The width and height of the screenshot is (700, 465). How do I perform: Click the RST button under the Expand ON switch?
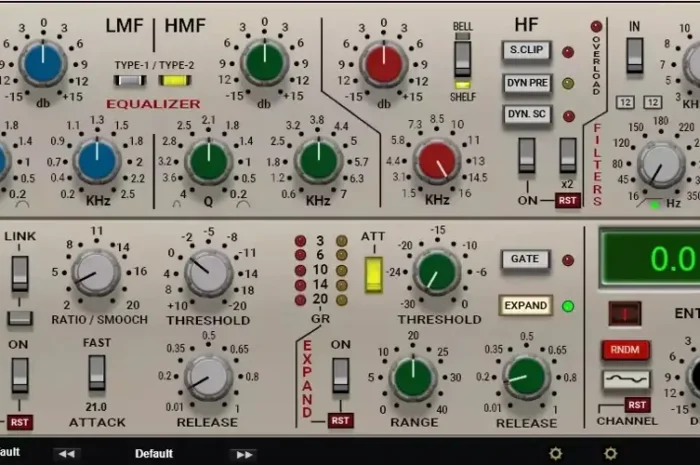tap(341, 420)
